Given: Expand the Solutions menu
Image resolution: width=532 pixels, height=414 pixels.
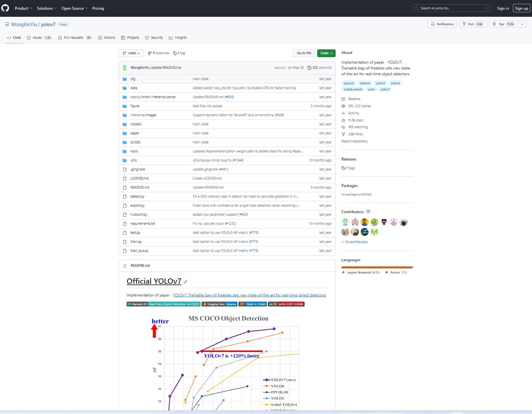Looking at the screenshot, I should point(47,8).
